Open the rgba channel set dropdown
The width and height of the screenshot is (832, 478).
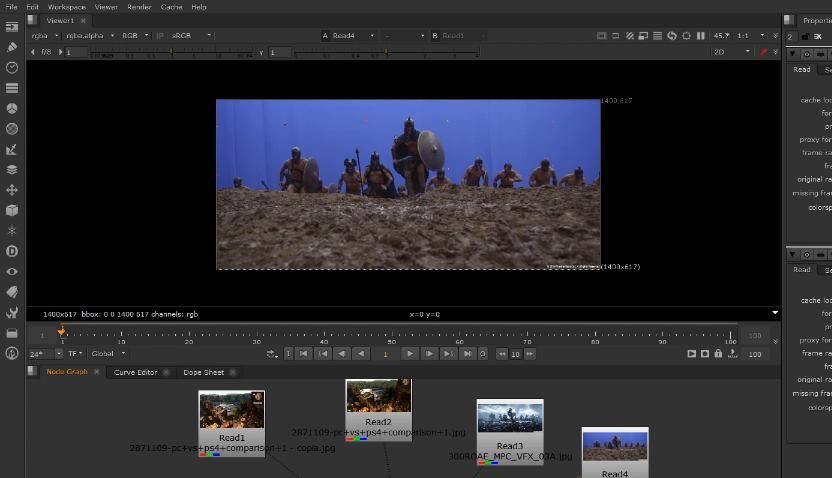[x=45, y=36]
